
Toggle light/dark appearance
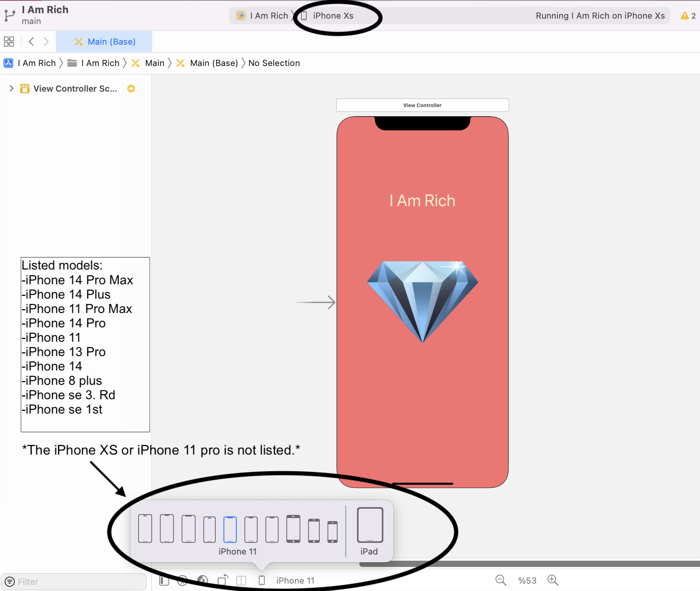pyautogui.click(x=203, y=581)
